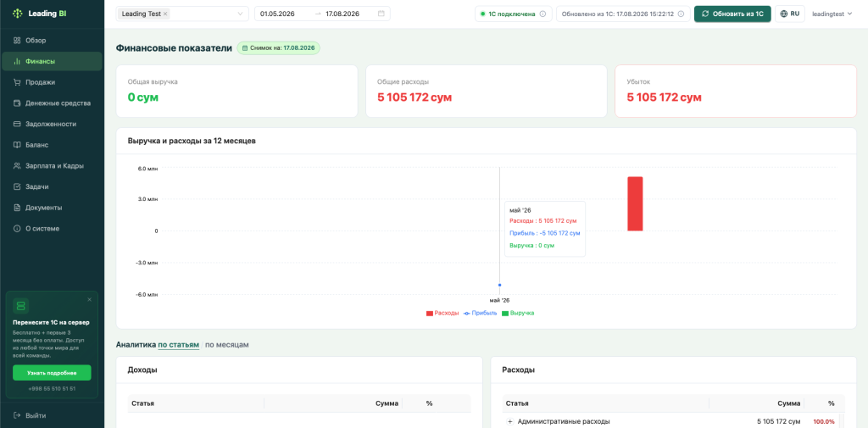
Task: Toggle Выручка series in chart legend
Action: (x=518, y=313)
